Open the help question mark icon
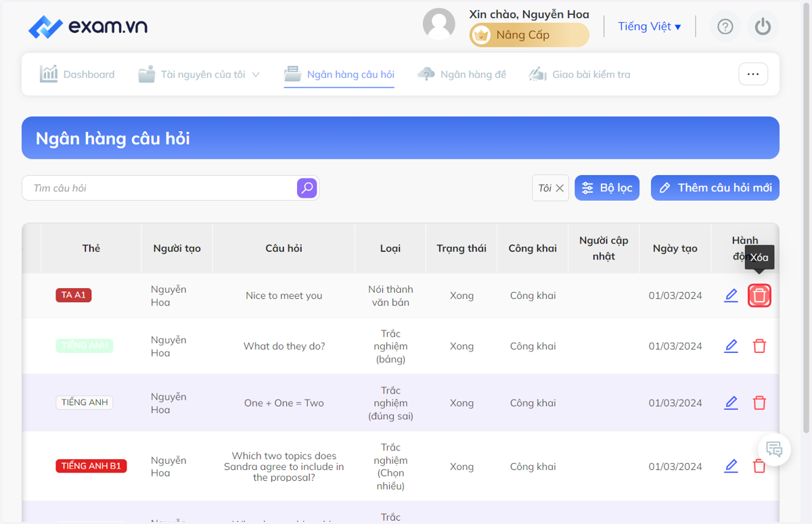 (x=725, y=26)
